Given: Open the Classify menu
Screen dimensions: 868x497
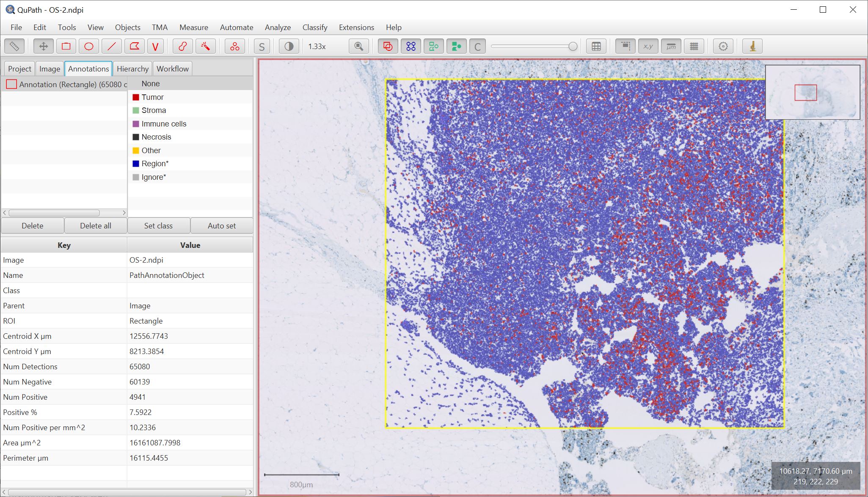Looking at the screenshot, I should (314, 27).
